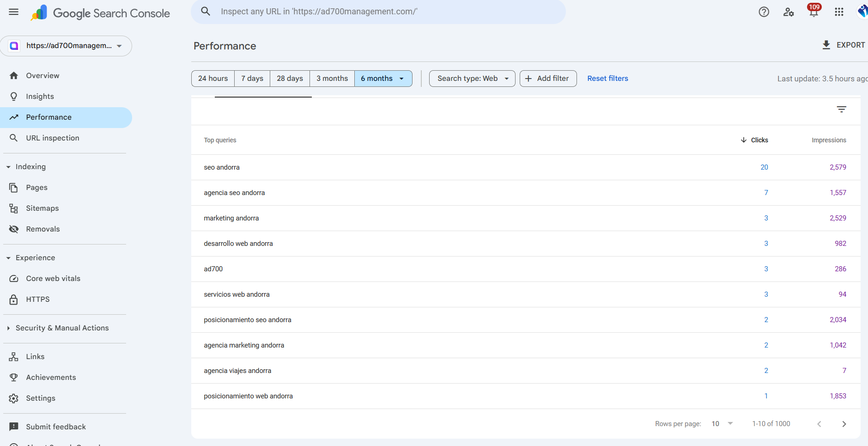Select the 28 days date range

click(290, 79)
